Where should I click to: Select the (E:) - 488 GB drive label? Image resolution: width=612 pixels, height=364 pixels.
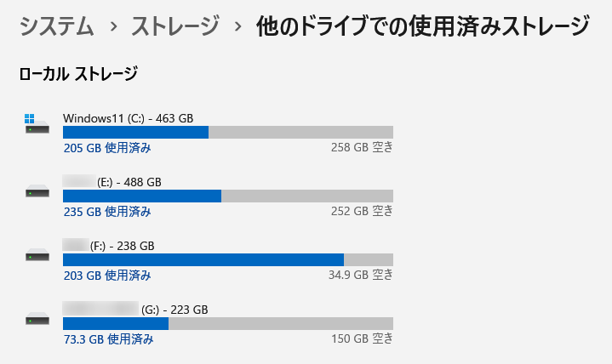tap(129, 182)
